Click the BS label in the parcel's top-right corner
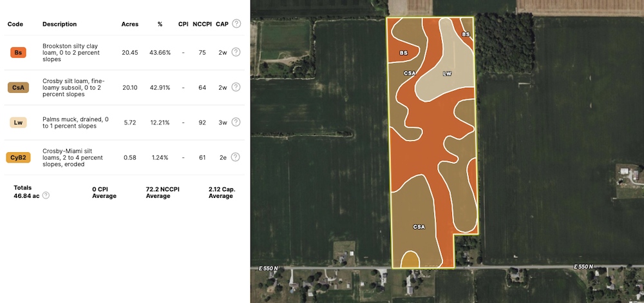Image resolution: width=644 pixels, height=303 pixels. pos(466,34)
